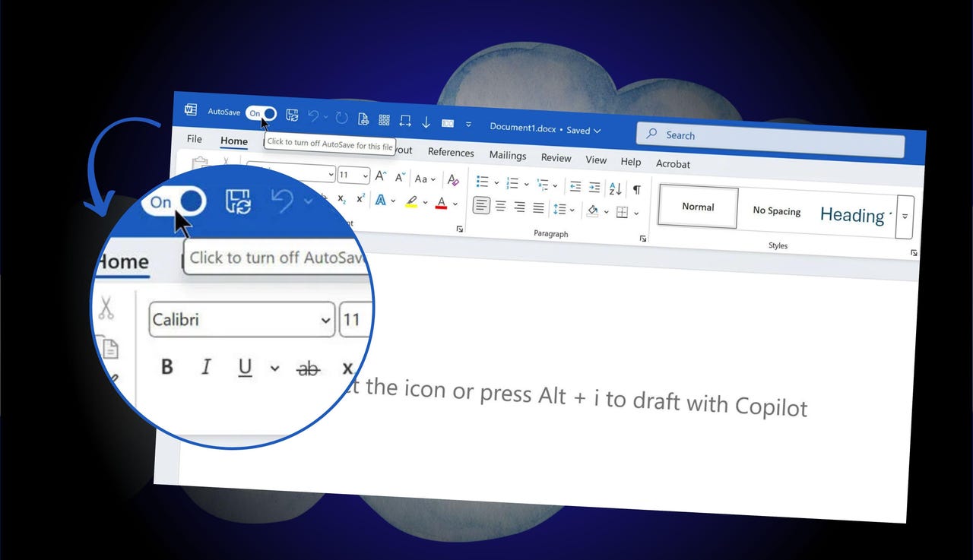Toggle Superscript formatting
This screenshot has height=560, width=973.
360,198
